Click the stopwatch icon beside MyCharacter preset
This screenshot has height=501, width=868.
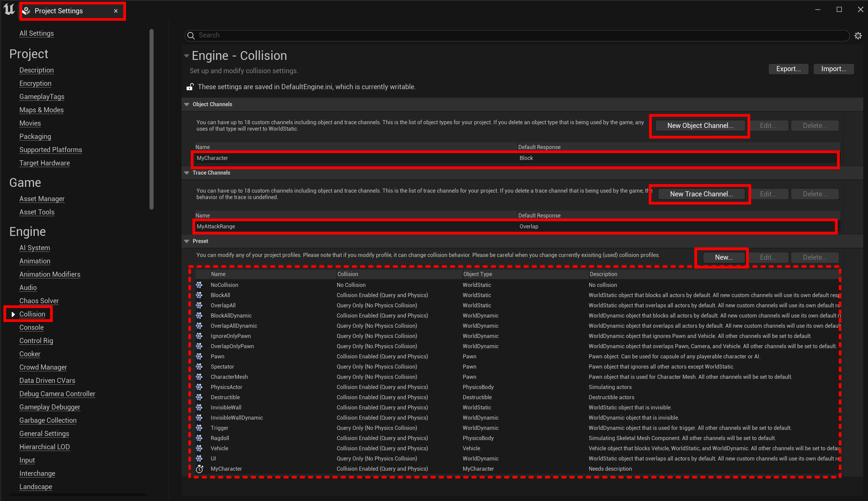[199, 469]
